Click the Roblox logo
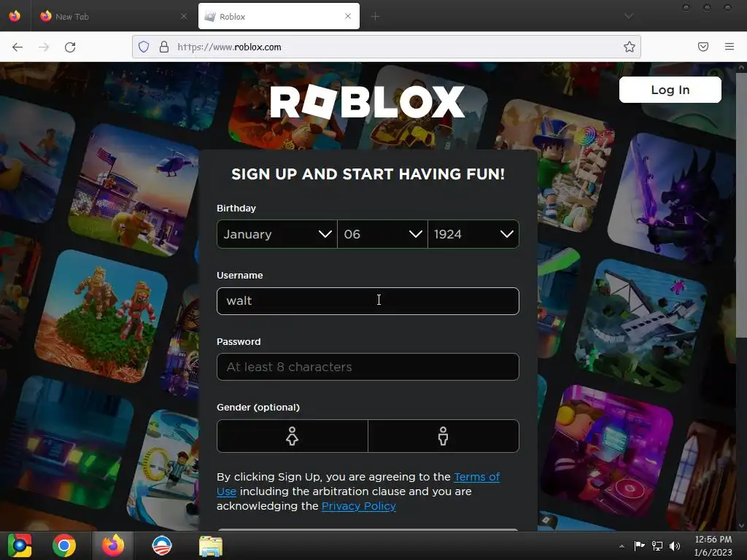Viewport: 747px width, 560px height. click(368, 102)
